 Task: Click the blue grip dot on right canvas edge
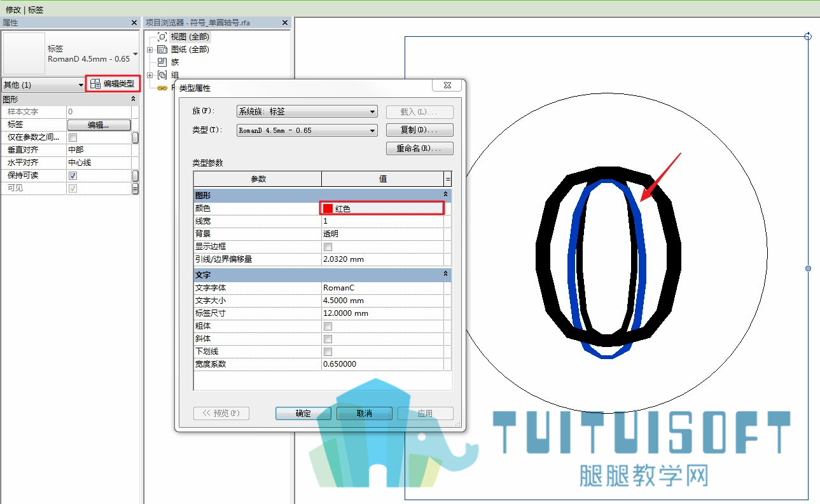click(x=809, y=269)
